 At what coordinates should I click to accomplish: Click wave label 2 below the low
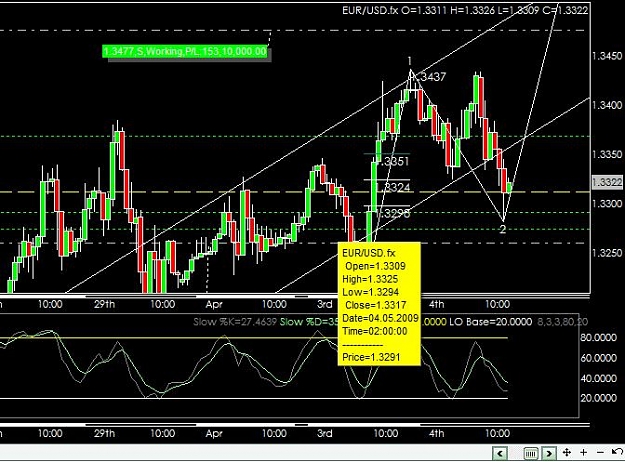(503, 229)
